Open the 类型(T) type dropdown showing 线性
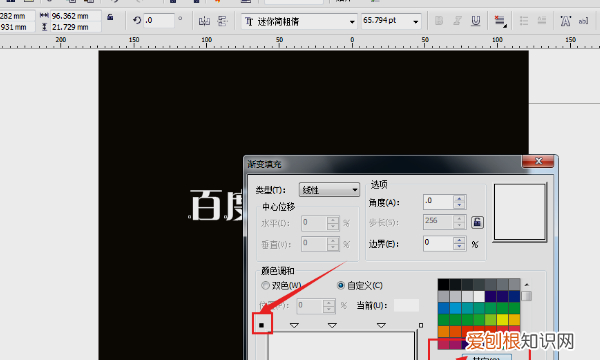600x360 pixels. pos(329,190)
